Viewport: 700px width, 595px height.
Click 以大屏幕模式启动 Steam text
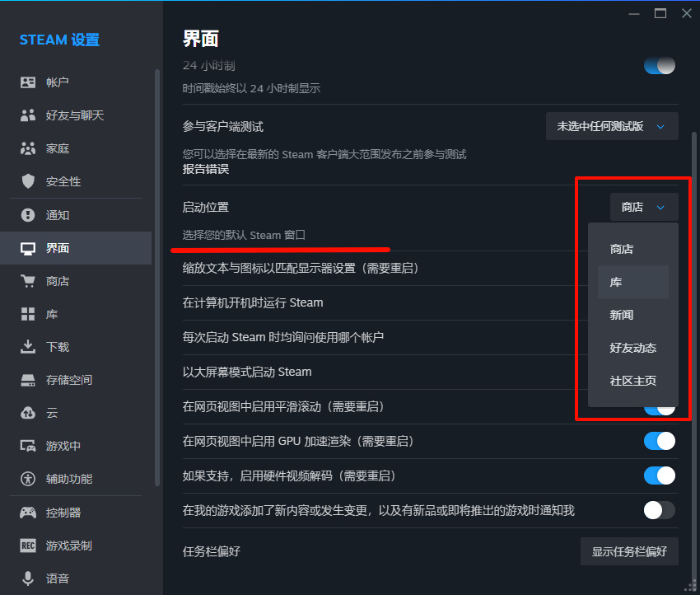click(247, 372)
